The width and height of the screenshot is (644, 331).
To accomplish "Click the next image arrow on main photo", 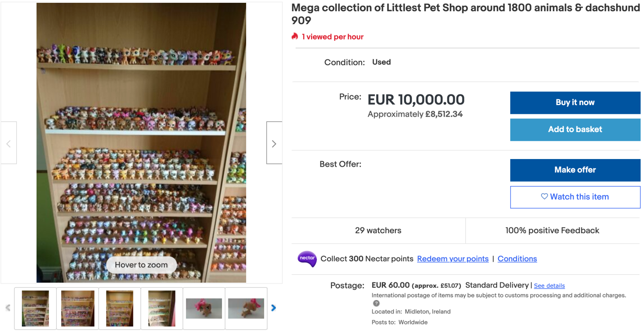I will click(274, 143).
